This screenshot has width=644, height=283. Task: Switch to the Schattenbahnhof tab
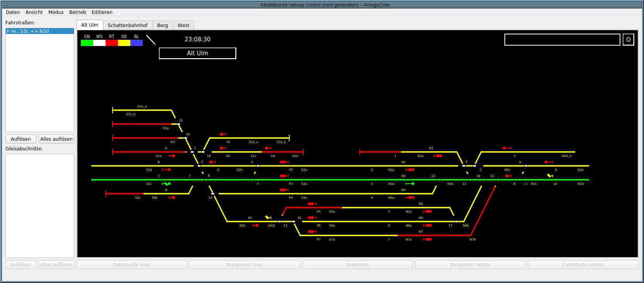click(127, 25)
